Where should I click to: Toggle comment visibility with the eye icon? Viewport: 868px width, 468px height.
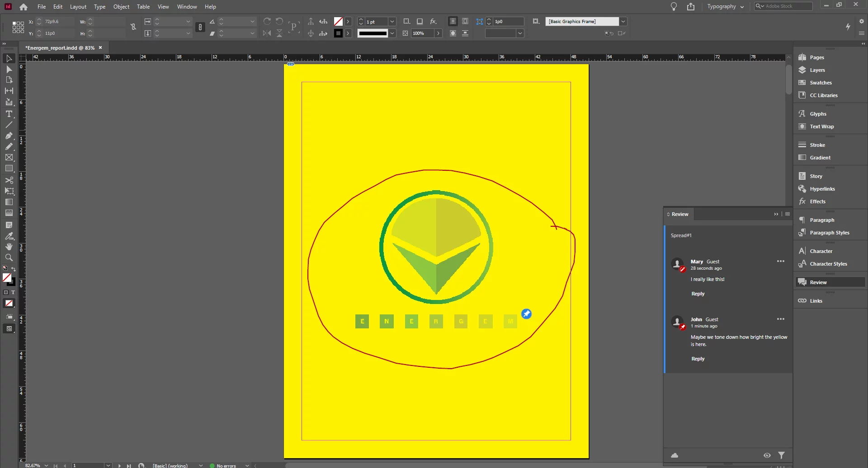click(x=767, y=455)
